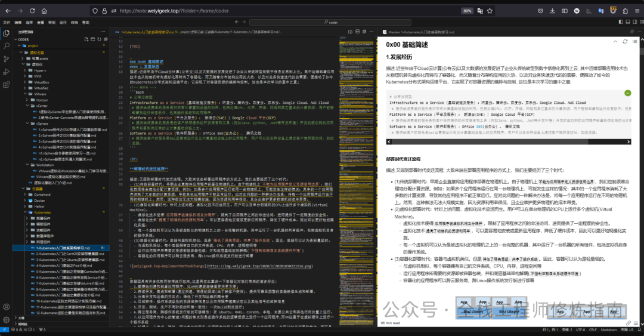Open Firefox downloads panel
The height and width of the screenshot is (336, 644).
tap(552, 11)
